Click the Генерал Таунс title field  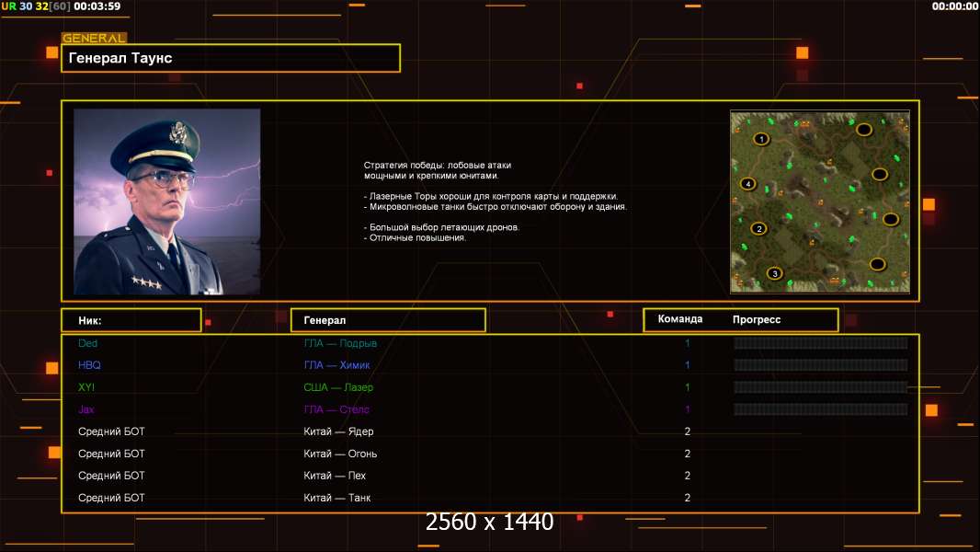pos(230,58)
